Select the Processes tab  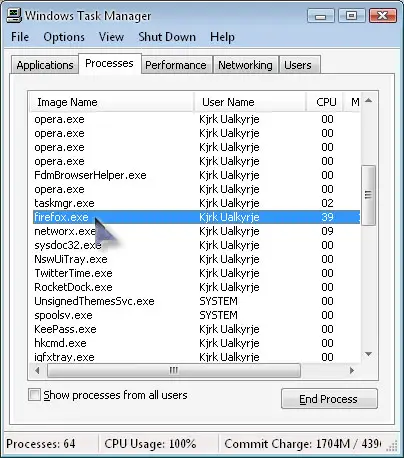pos(109,63)
